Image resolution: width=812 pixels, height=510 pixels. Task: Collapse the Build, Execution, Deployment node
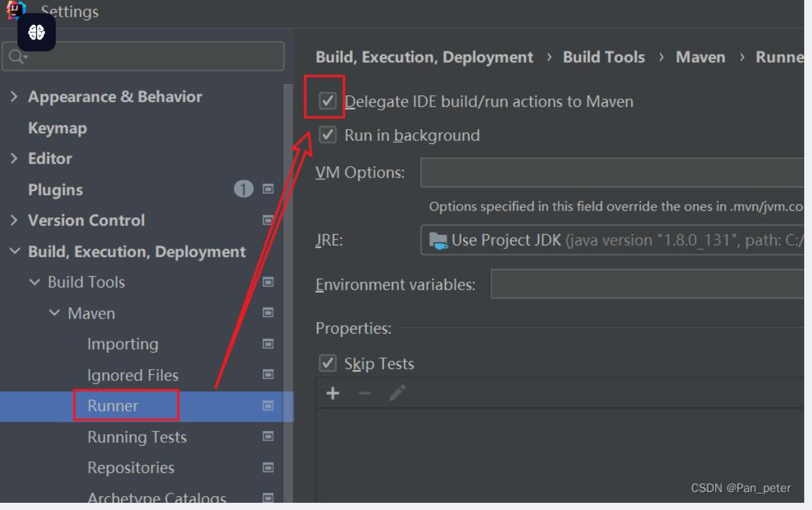click(x=14, y=251)
